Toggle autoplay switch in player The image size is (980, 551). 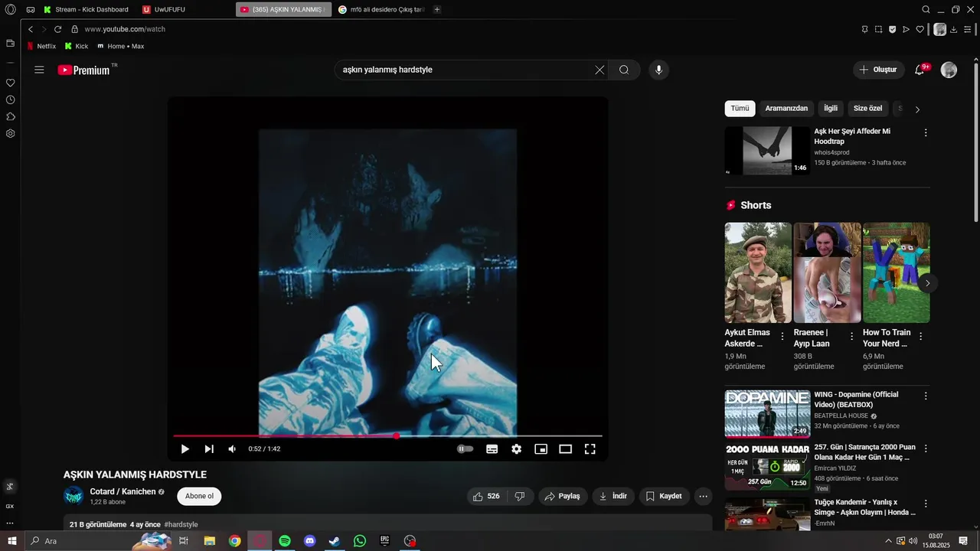(465, 449)
